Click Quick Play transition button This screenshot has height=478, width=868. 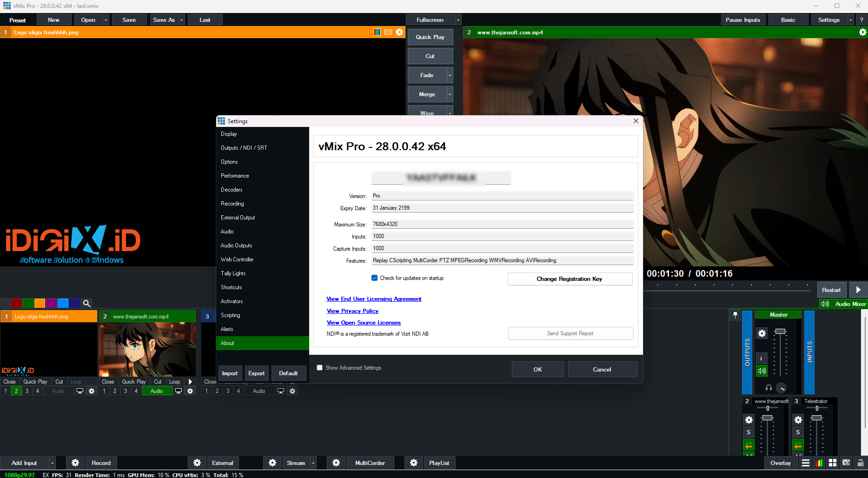click(x=430, y=37)
